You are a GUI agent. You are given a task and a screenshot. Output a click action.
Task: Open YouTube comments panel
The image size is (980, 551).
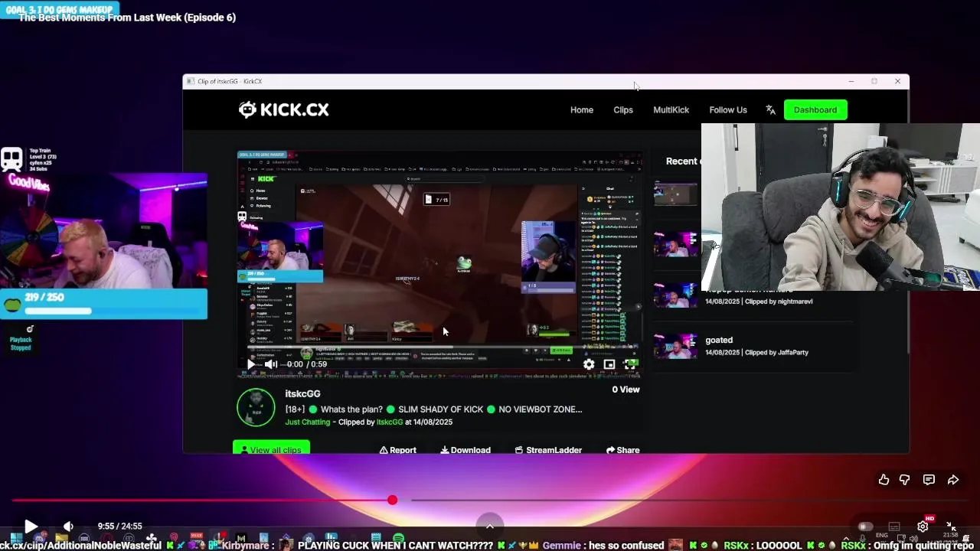(929, 480)
